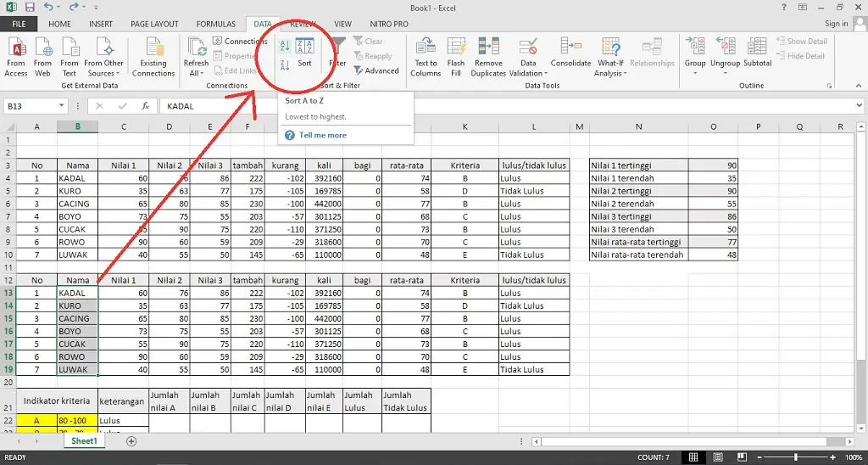
Task: Switch to the PAGE LAYOUT tab
Action: (154, 24)
